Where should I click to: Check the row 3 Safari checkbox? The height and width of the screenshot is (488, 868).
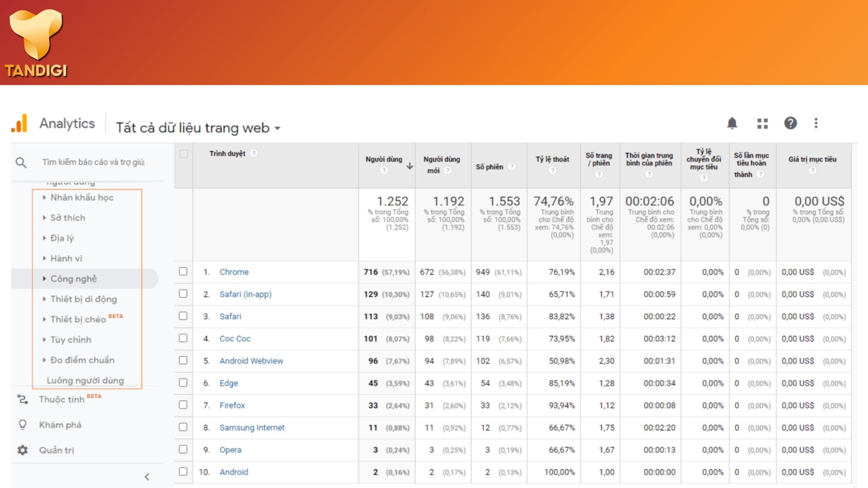tap(183, 316)
